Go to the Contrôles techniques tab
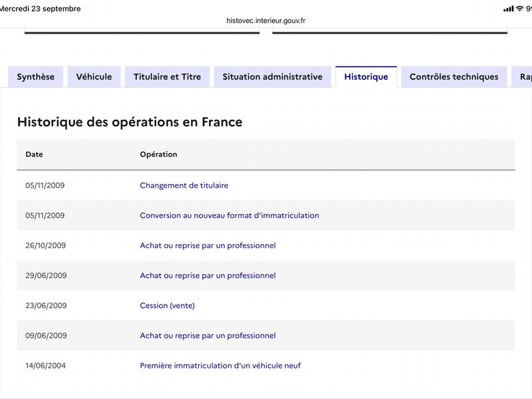Image resolution: width=532 pixels, height=399 pixels. pos(454,76)
